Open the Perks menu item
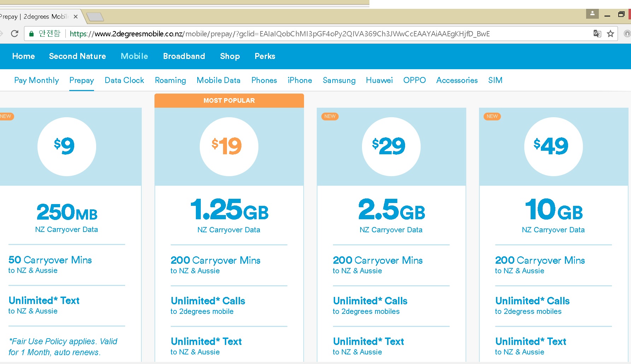This screenshot has height=364, width=631. click(x=265, y=56)
